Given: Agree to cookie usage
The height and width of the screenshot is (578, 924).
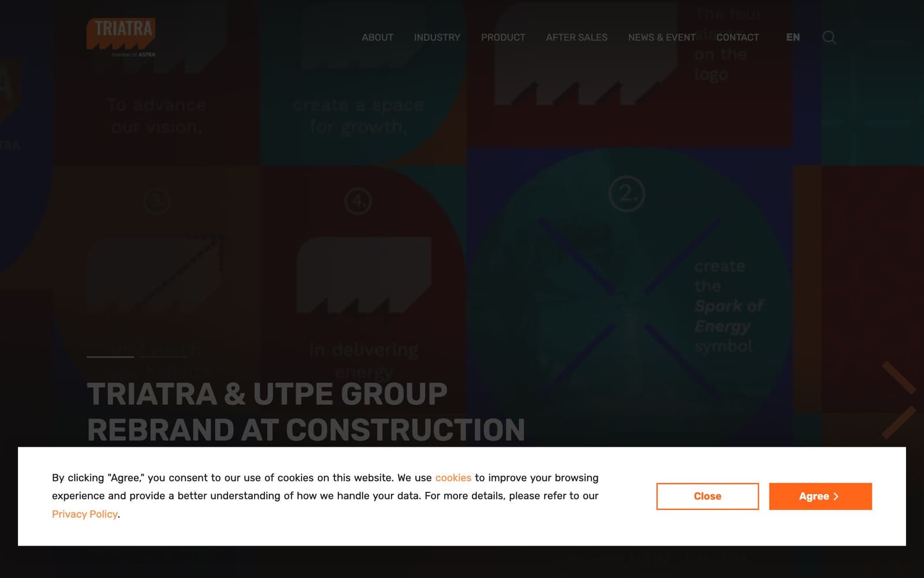Looking at the screenshot, I should (x=820, y=497).
